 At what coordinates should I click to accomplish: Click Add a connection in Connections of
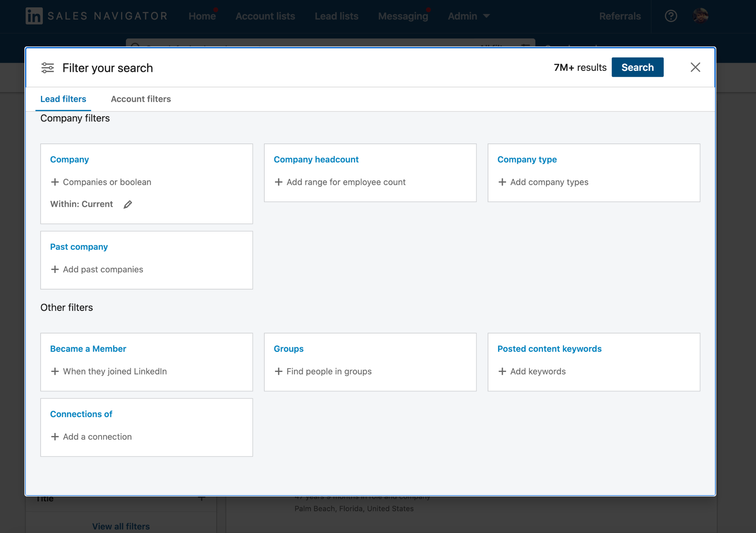coord(97,437)
